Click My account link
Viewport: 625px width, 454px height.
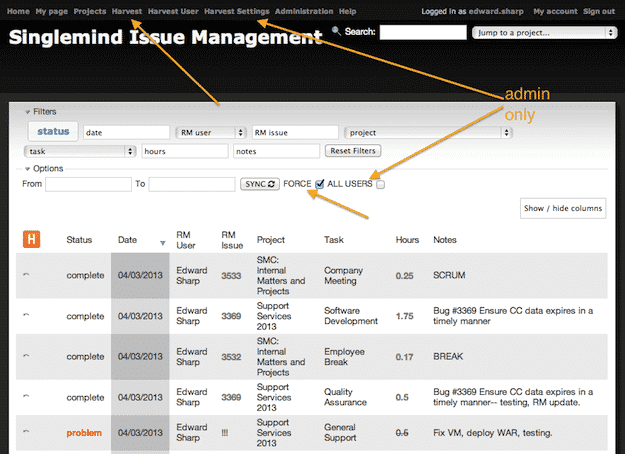(555, 12)
